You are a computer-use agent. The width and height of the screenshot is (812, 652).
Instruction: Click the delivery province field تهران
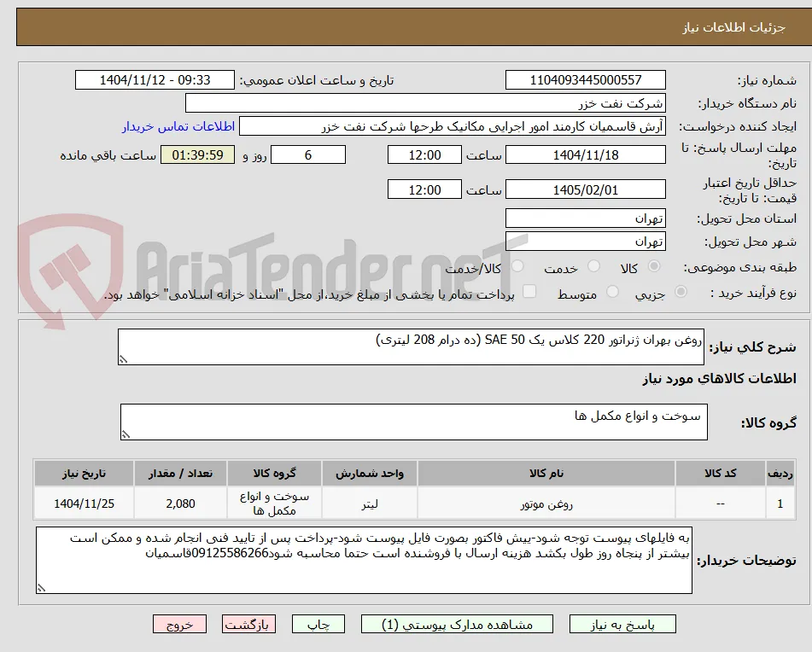pos(585,218)
